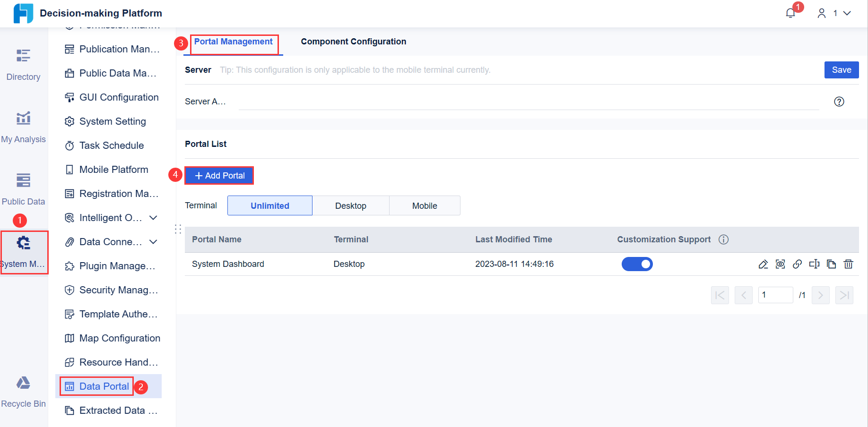Open the Portal Management tab
The height and width of the screenshot is (427, 868).
click(x=234, y=42)
